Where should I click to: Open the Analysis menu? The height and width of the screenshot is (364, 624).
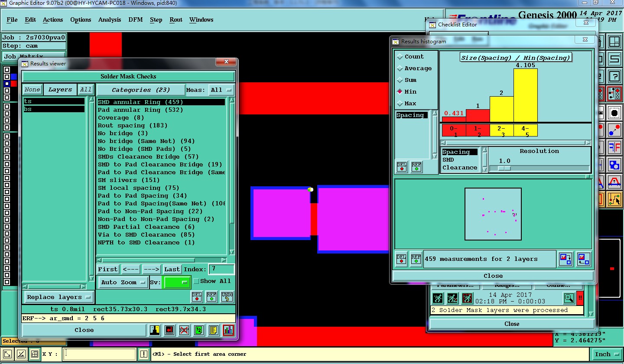pyautogui.click(x=110, y=19)
